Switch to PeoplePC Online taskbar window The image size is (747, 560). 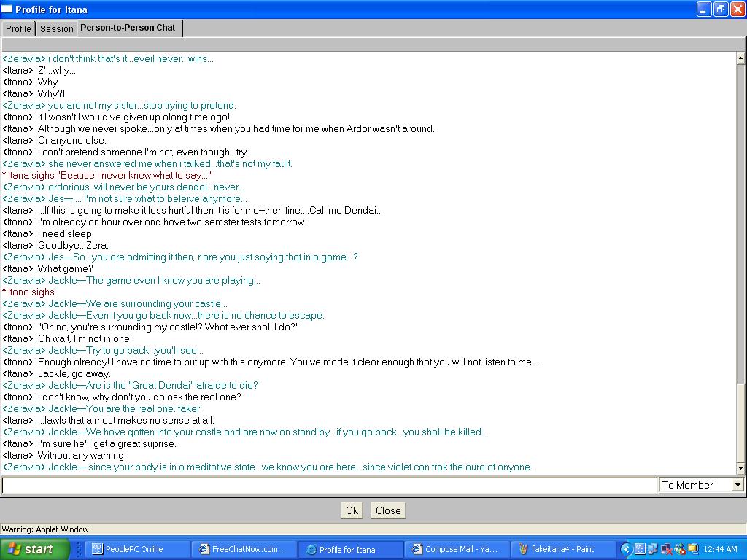(135, 549)
